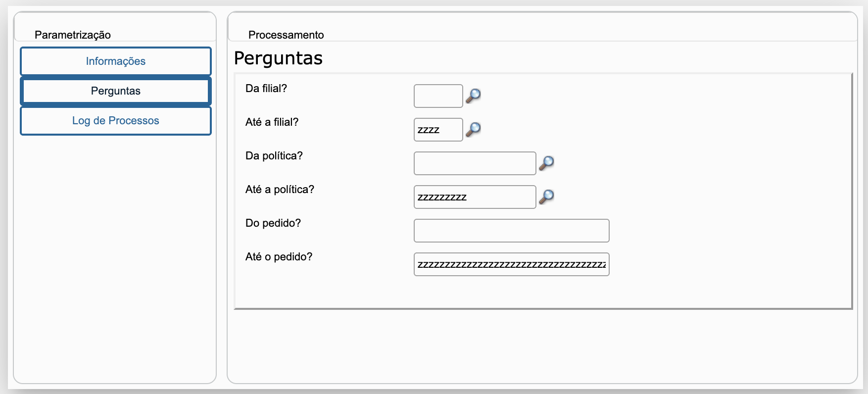The image size is (868, 394).
Task: Open the Informações section
Action: tap(116, 61)
